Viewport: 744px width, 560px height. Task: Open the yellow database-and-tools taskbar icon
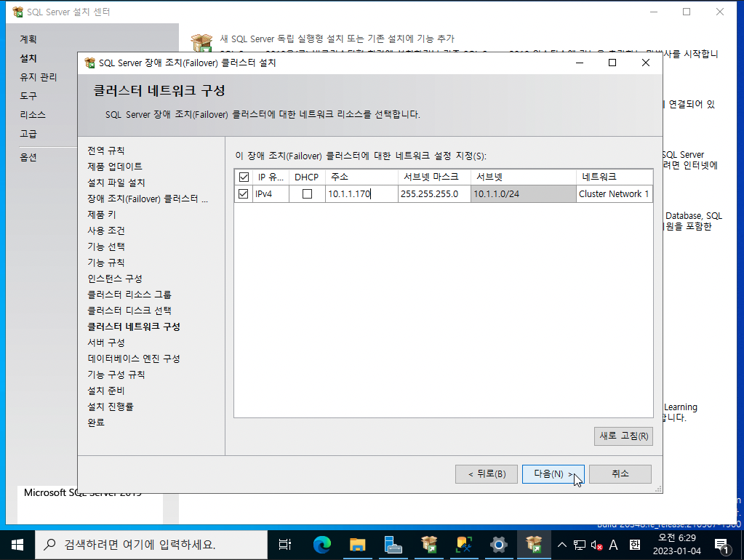(463, 545)
